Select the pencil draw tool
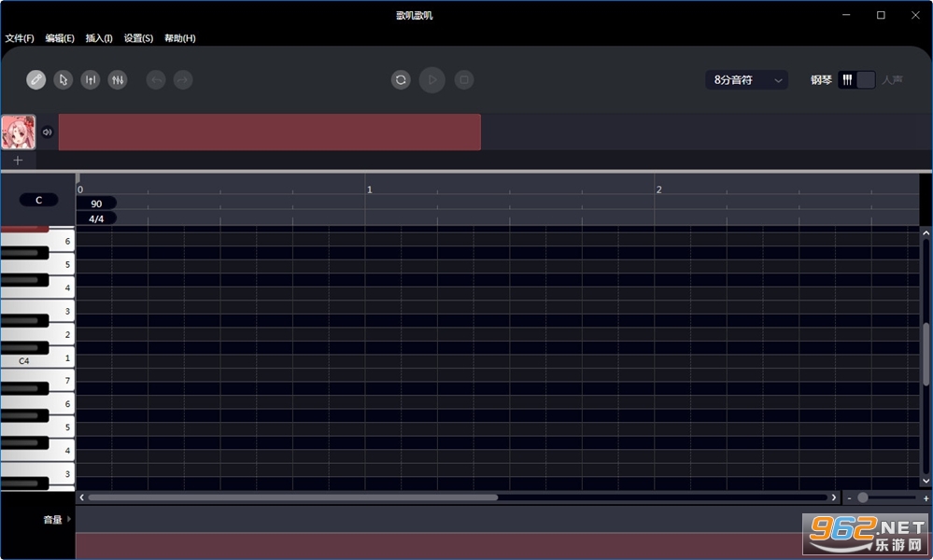 click(x=36, y=79)
